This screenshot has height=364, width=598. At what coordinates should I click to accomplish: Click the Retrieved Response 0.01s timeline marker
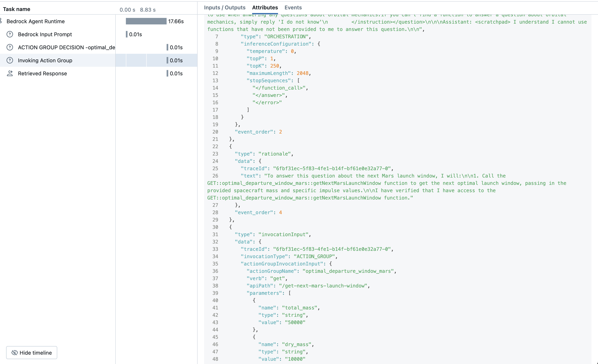(x=167, y=73)
